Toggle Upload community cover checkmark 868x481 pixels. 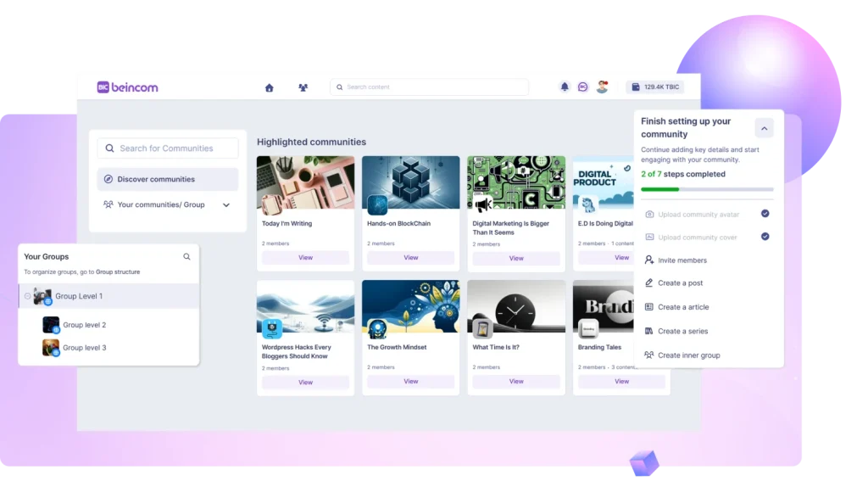pos(765,237)
